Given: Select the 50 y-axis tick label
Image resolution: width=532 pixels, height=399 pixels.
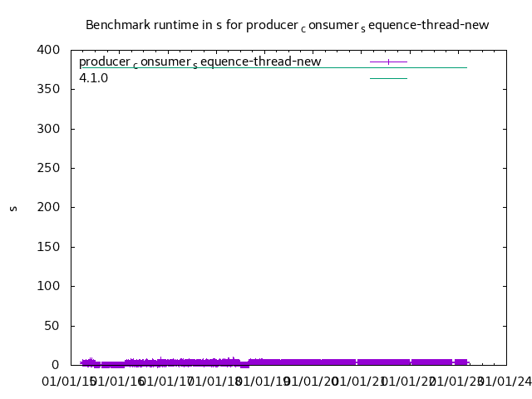Looking at the screenshot, I should (x=52, y=326).
